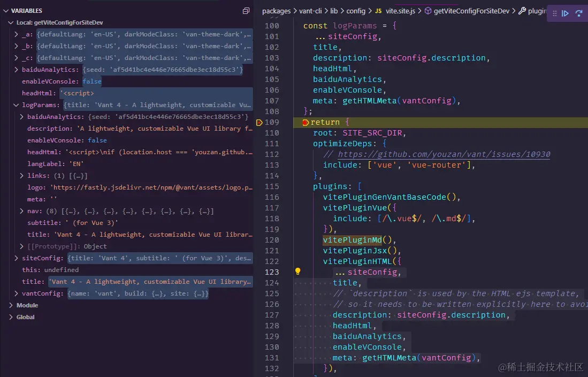Open the vite.site.js breadcrumb segment

click(x=401, y=11)
